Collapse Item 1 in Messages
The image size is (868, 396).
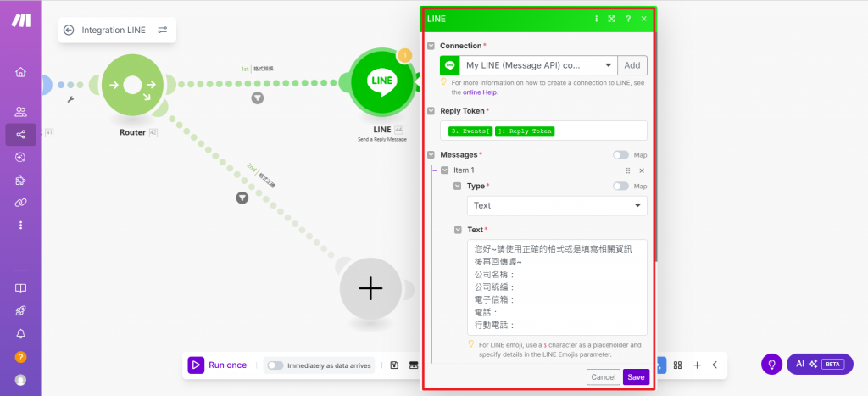[444, 170]
